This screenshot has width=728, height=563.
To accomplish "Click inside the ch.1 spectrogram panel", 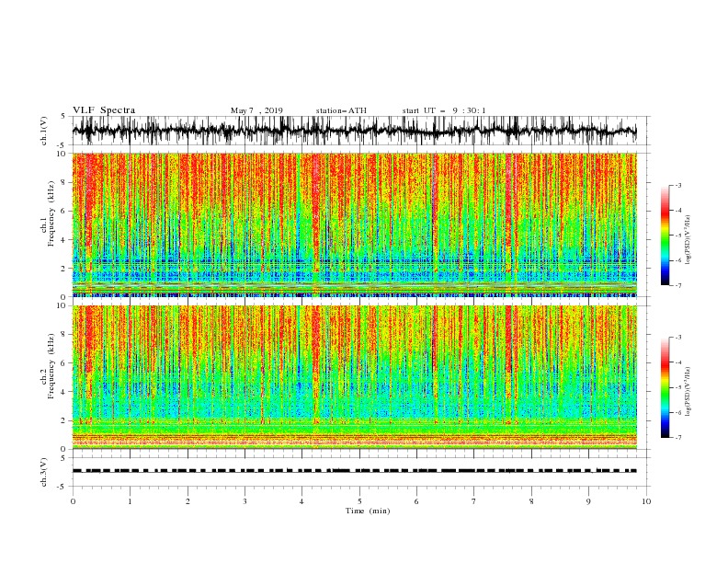I will 354,224.
